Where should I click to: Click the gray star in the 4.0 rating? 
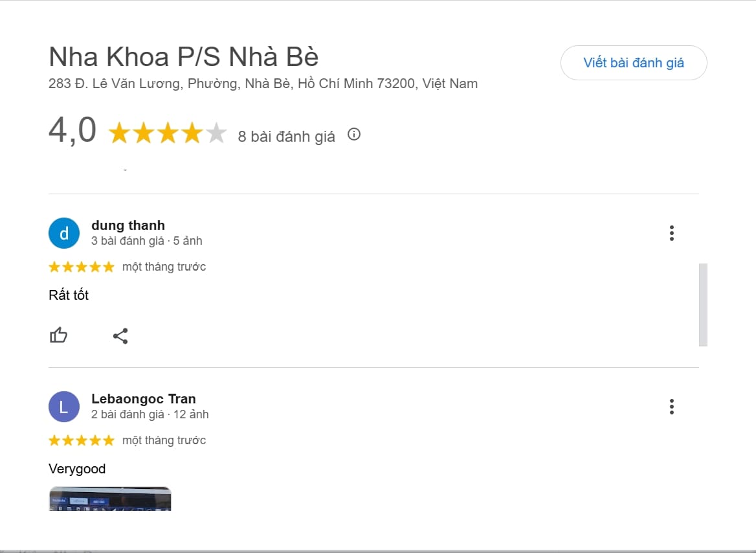(216, 133)
